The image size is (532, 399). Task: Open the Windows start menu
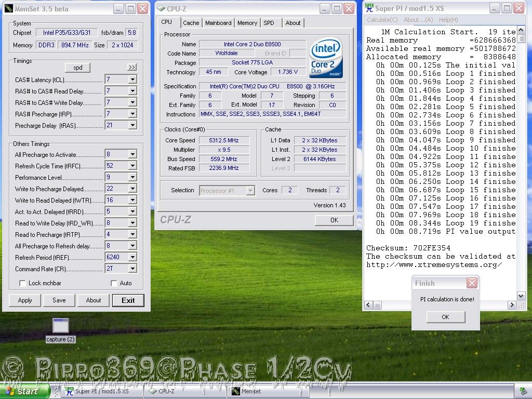click(x=24, y=391)
